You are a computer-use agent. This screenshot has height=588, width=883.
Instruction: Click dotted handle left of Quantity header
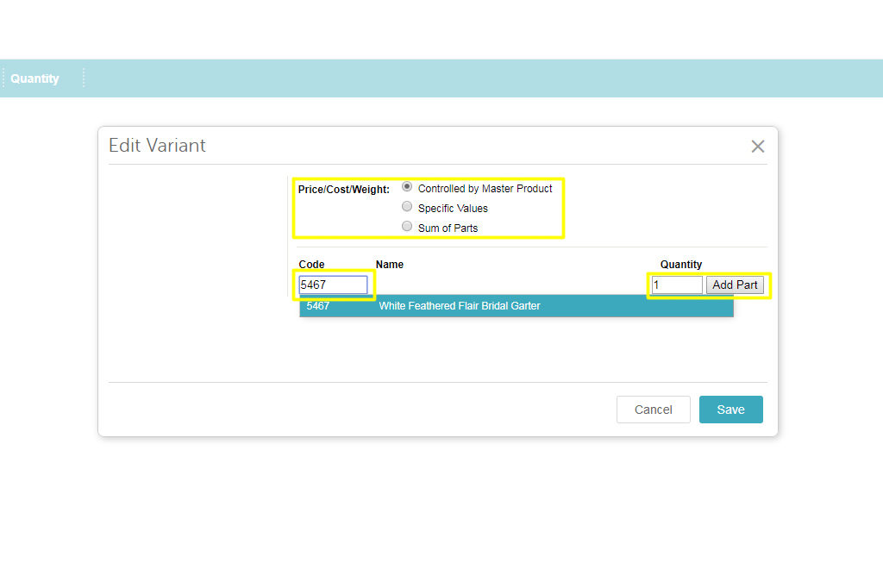coord(3,78)
